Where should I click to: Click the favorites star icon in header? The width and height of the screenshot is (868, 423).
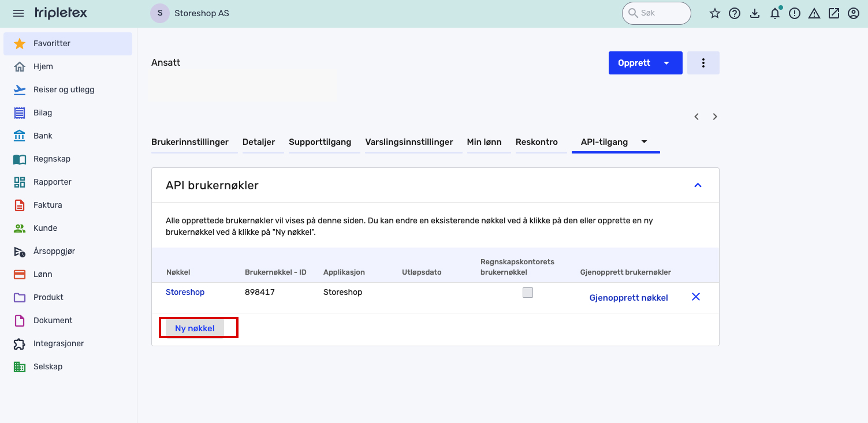coord(715,13)
